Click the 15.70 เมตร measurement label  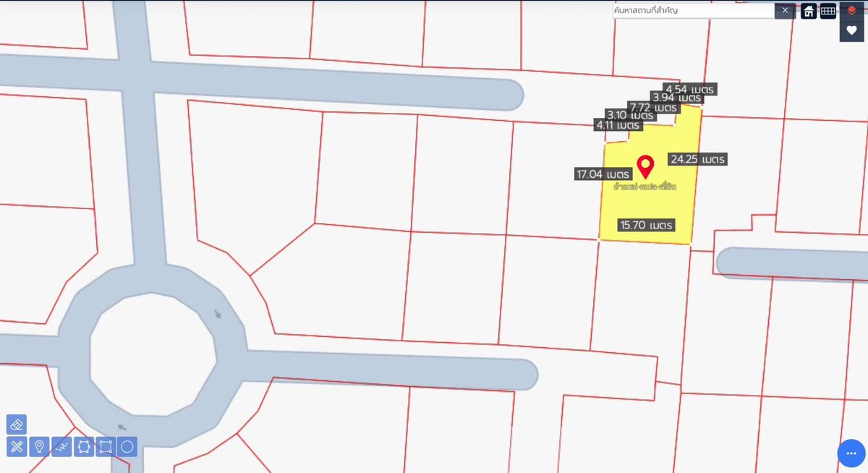pos(647,225)
